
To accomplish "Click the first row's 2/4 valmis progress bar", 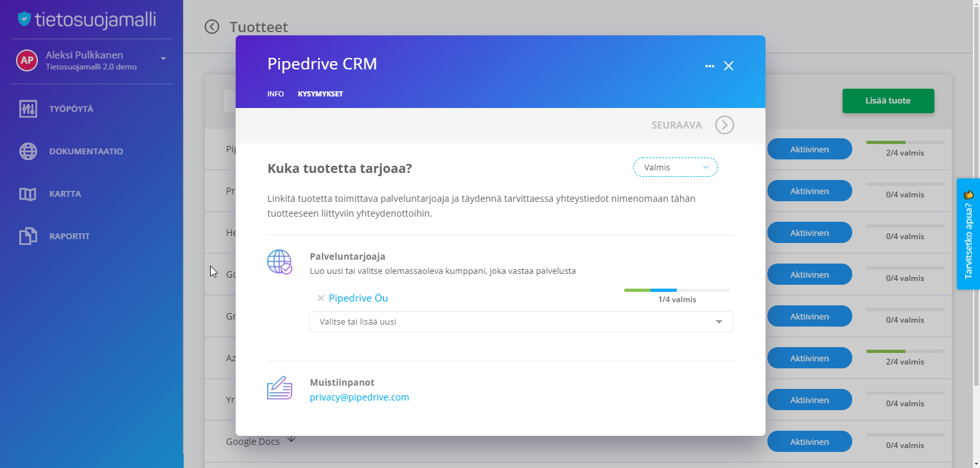I will pos(905,142).
